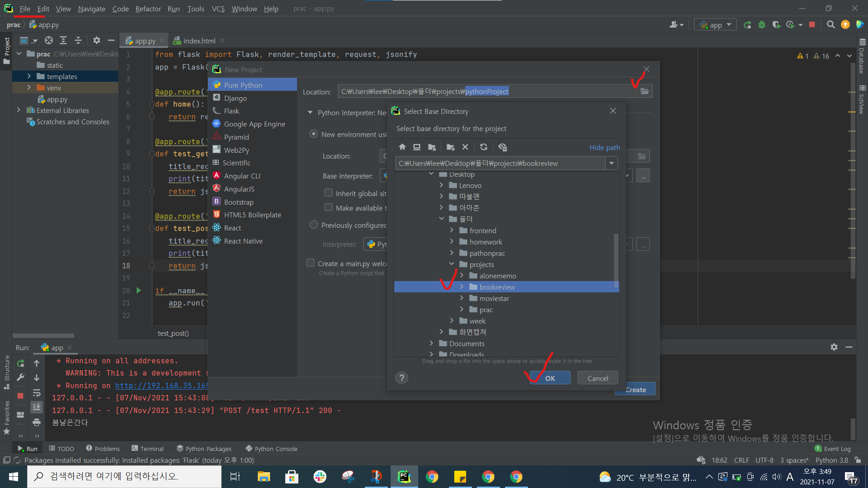868x488 pixels.
Task: Click the Desktop directory icon
Action: pyautogui.click(x=417, y=147)
